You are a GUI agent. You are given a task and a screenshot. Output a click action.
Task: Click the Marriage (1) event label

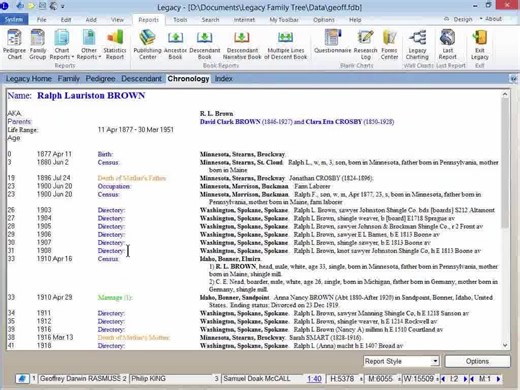115,297
